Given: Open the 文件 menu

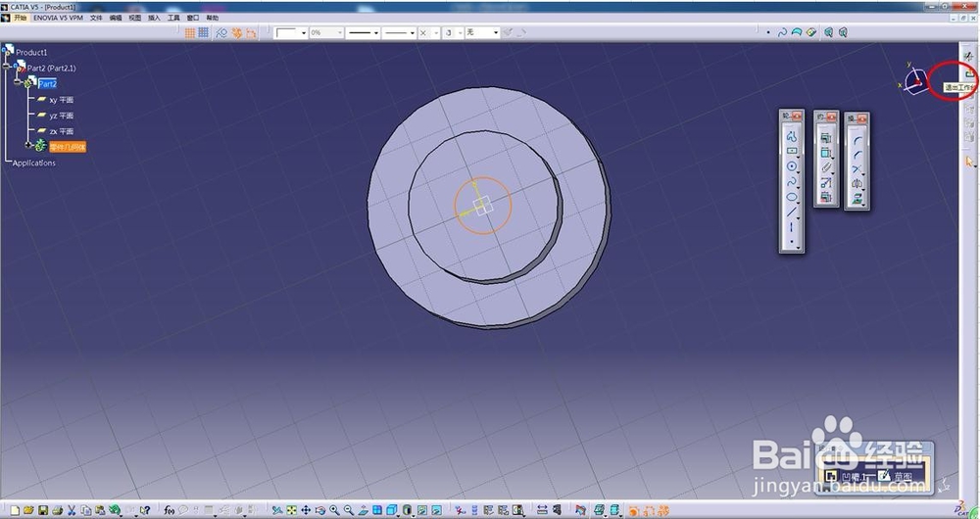Looking at the screenshot, I should click(96, 18).
